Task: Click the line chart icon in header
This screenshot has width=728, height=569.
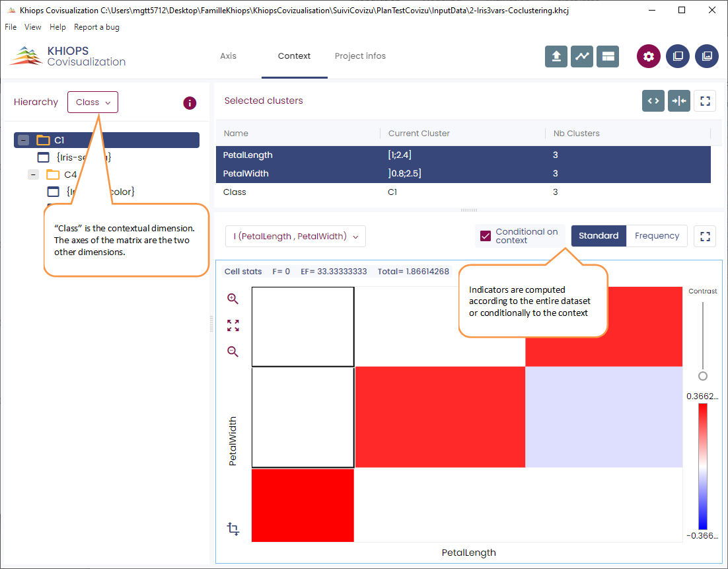Action: point(582,56)
